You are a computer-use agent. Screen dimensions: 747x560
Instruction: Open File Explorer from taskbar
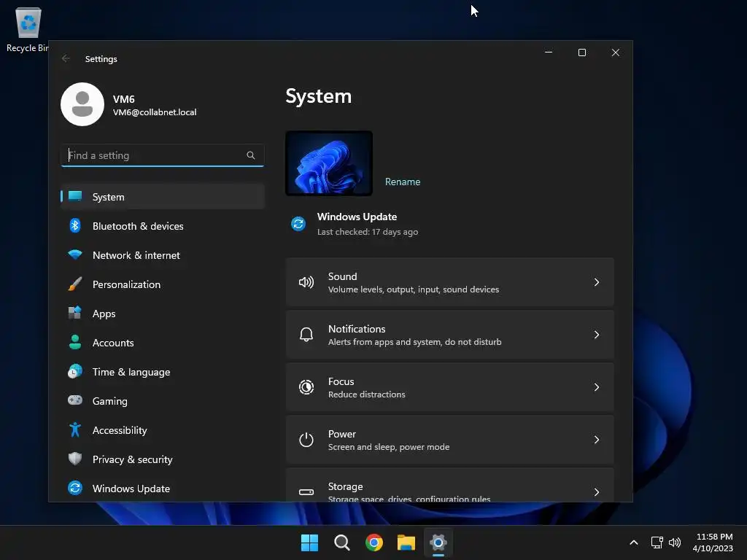click(406, 542)
